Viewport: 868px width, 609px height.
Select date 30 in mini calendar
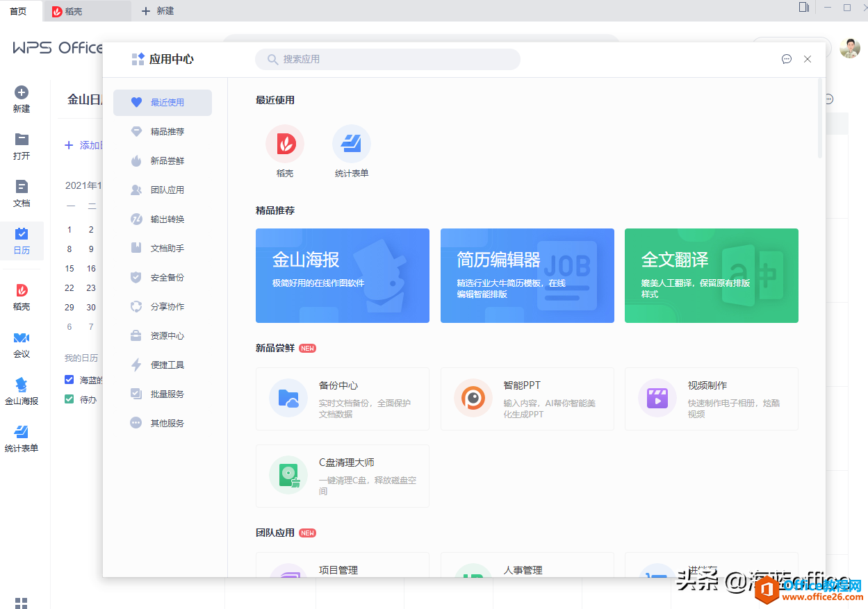click(x=91, y=307)
